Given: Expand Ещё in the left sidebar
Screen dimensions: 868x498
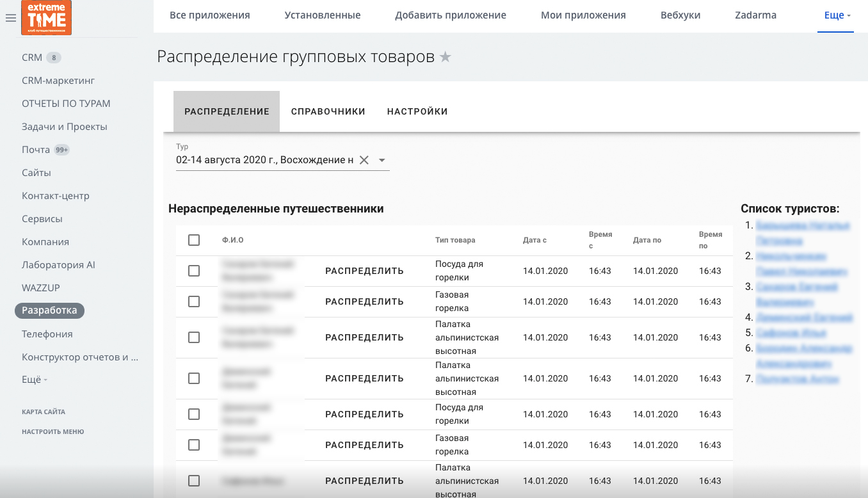Looking at the screenshot, I should click(x=35, y=380).
